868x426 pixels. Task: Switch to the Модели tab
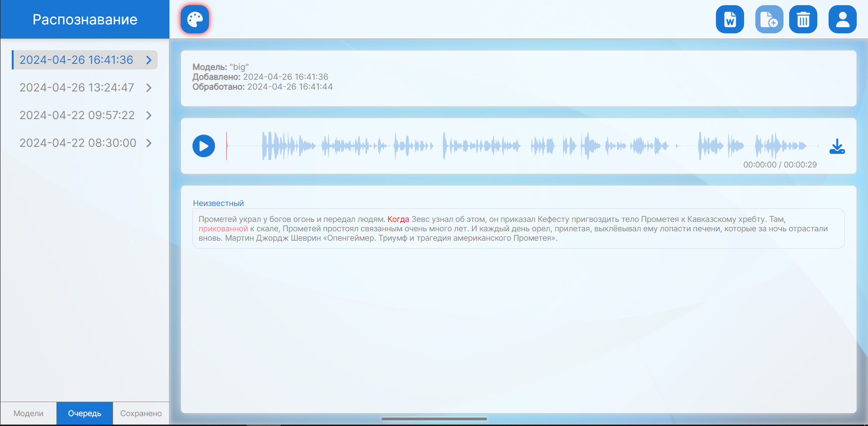pyautogui.click(x=29, y=413)
